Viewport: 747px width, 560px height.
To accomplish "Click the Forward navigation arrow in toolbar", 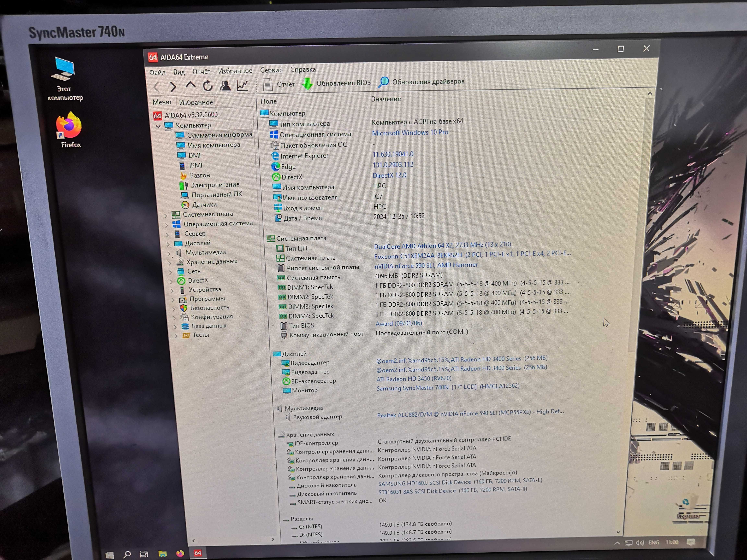I will [173, 87].
